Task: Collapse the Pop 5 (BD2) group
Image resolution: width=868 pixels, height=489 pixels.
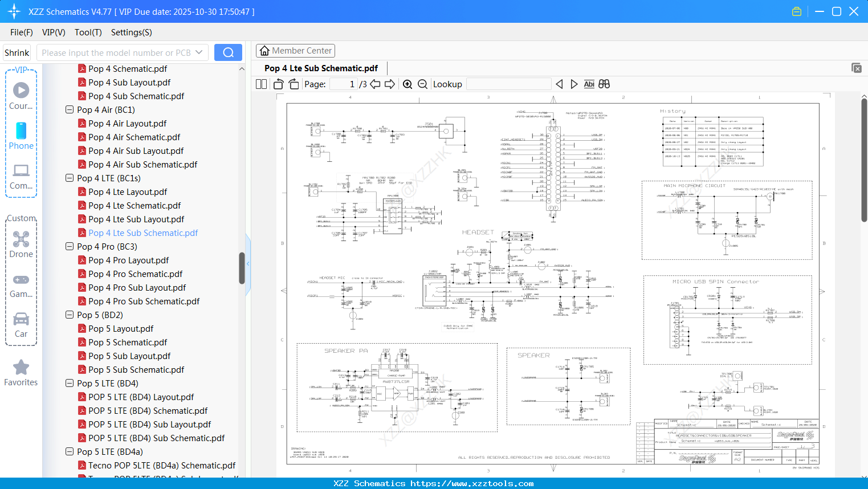Action: 69,315
